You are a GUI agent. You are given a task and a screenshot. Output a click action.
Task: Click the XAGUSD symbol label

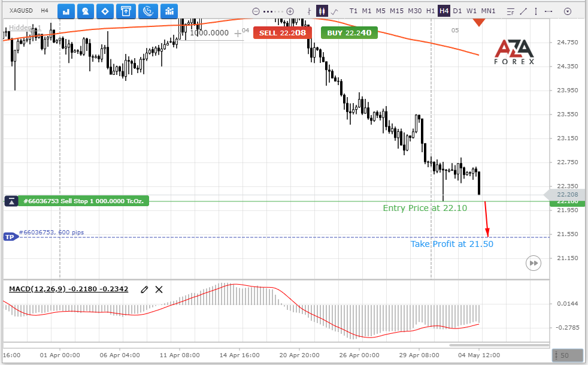(21, 11)
